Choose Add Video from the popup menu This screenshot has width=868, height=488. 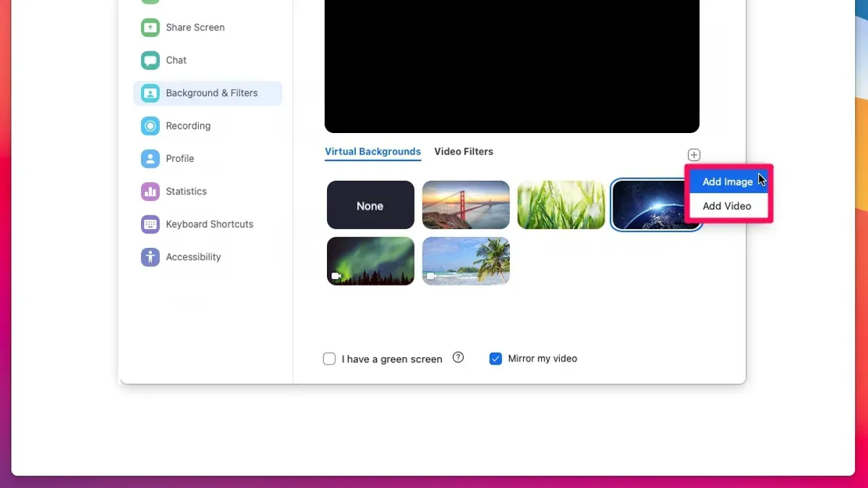(x=728, y=206)
